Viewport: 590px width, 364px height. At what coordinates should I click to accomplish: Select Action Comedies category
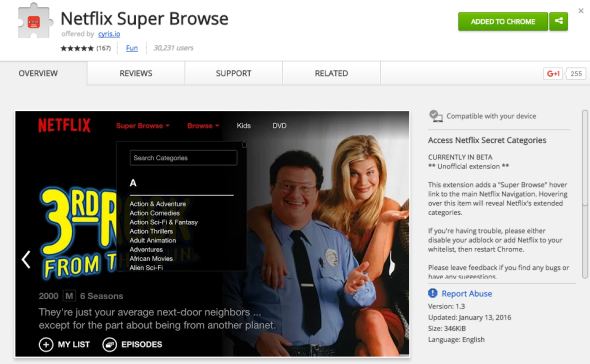click(155, 213)
